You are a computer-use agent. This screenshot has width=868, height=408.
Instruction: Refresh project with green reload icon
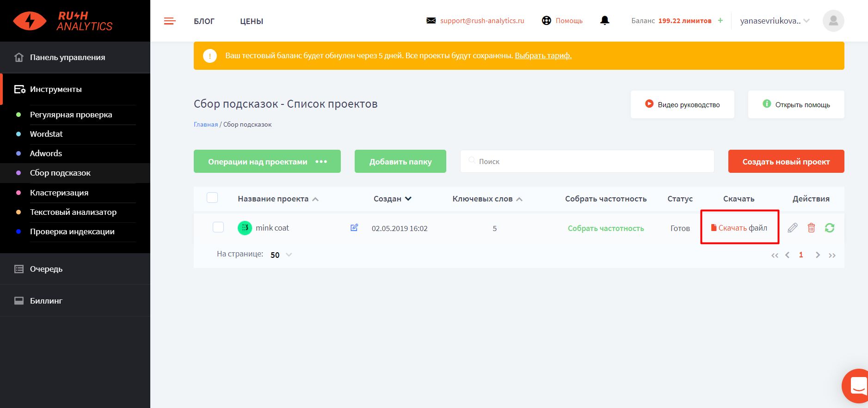(830, 228)
